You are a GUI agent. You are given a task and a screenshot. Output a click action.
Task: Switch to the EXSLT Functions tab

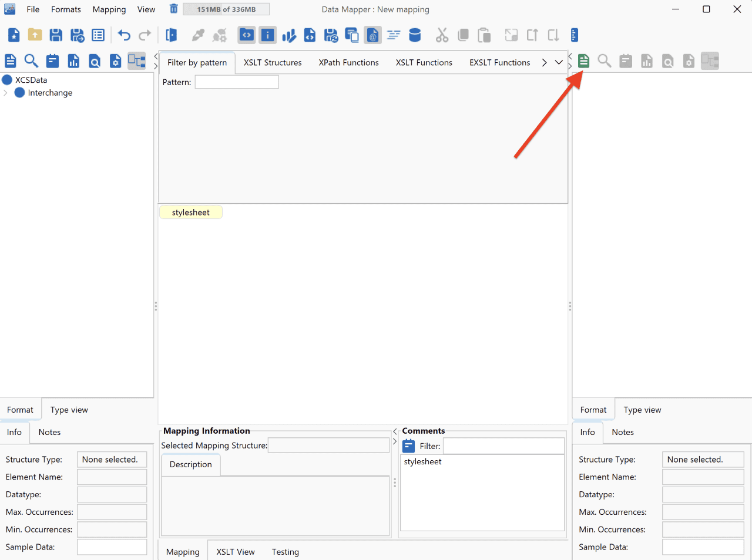[x=500, y=62]
